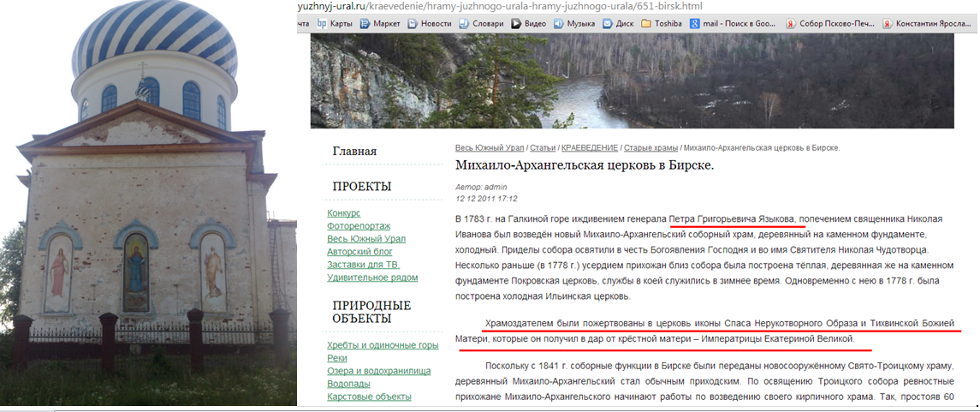Open the Конкурс link

point(344,212)
